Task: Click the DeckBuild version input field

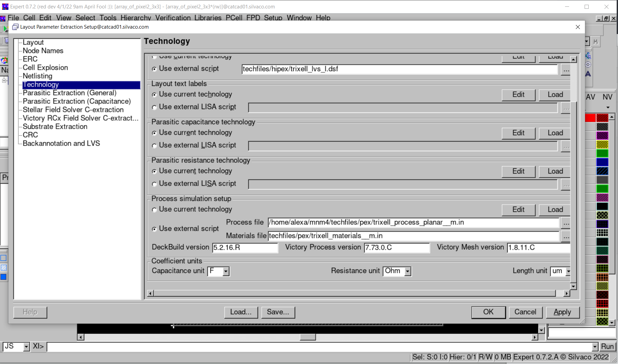Action: [x=245, y=248]
